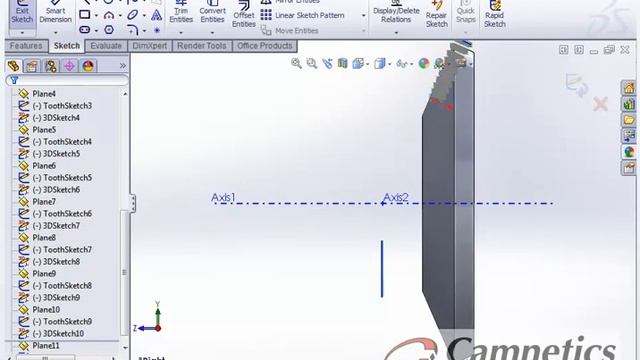
Task: Click Convert Entities
Action: 212,12
